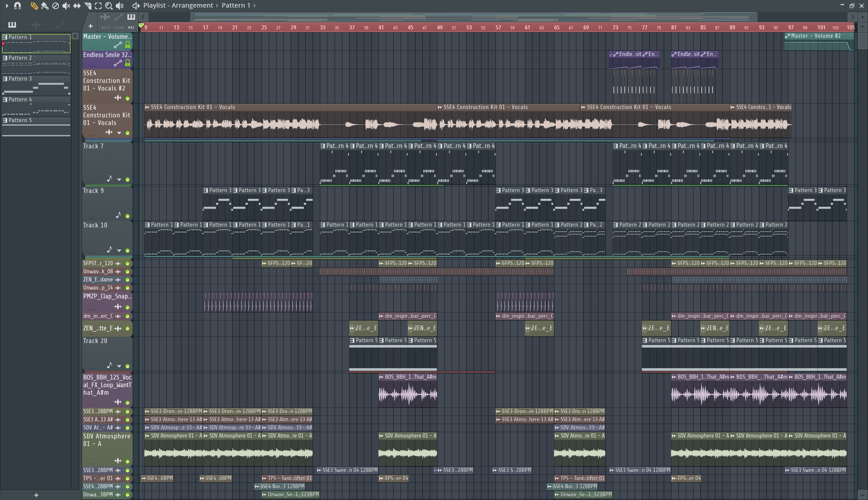Select Pattern 1 in picker list
This screenshot has width=868, height=500.
(x=36, y=43)
